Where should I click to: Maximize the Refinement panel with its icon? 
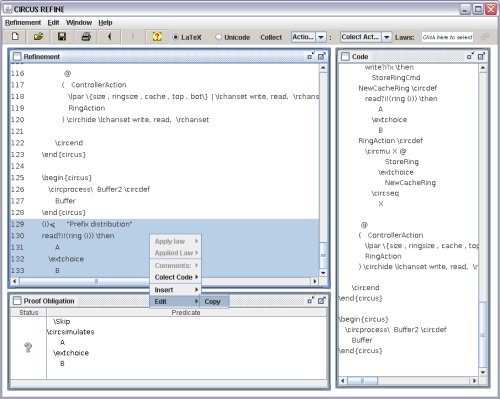pos(322,56)
